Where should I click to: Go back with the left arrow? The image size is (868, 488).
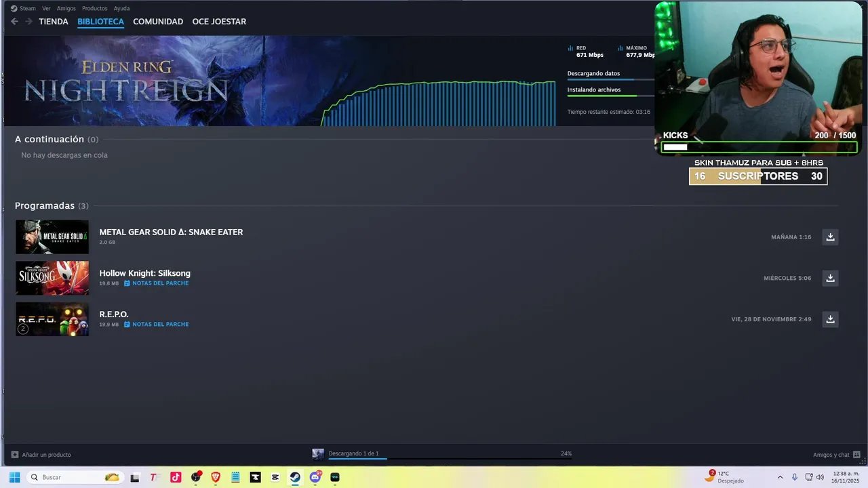[x=14, y=22]
